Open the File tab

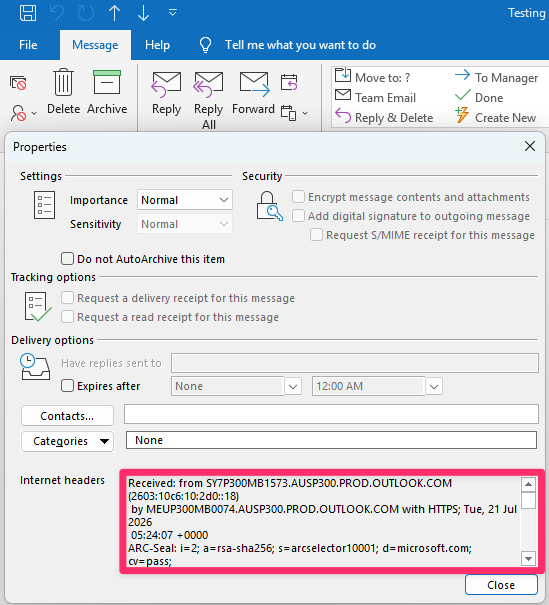click(28, 45)
